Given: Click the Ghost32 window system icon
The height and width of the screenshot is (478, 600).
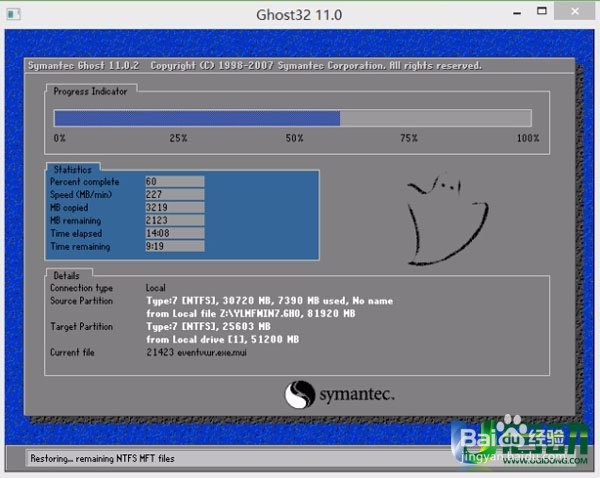Looking at the screenshot, I should point(13,14).
